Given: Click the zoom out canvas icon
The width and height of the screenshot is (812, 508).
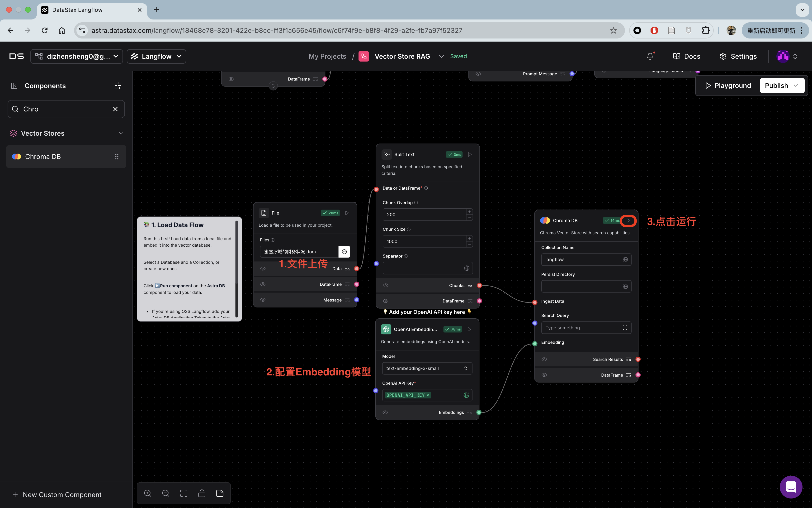Looking at the screenshot, I should click(166, 493).
